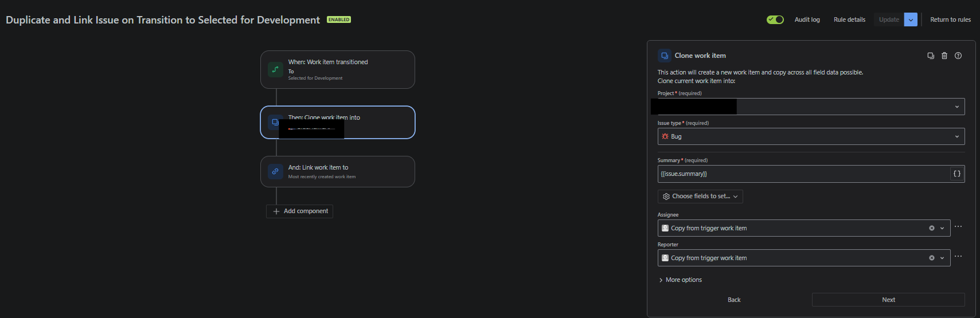The image size is (980, 318).
Task: Delete the Clone work item component
Action: (x=944, y=56)
